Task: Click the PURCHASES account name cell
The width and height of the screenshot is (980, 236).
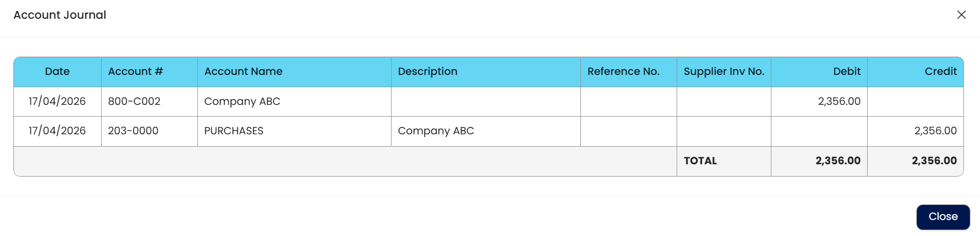Action: coord(234,131)
